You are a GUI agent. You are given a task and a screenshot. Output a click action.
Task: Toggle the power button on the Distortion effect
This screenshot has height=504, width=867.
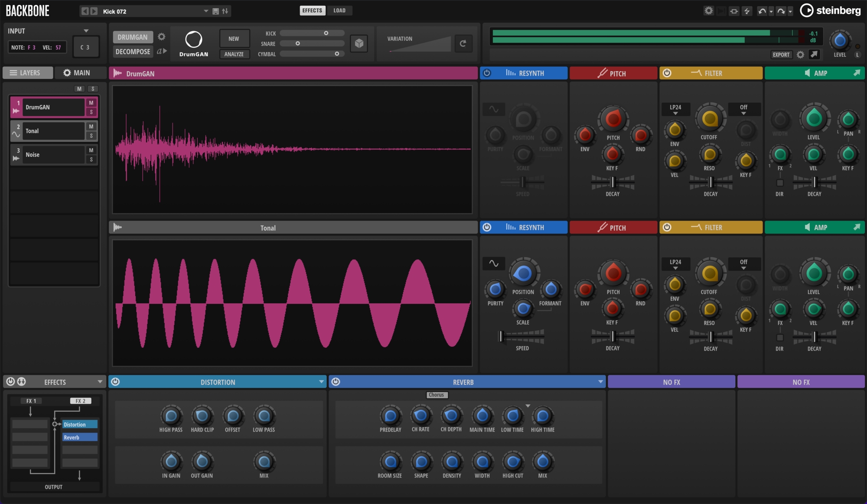[115, 382]
